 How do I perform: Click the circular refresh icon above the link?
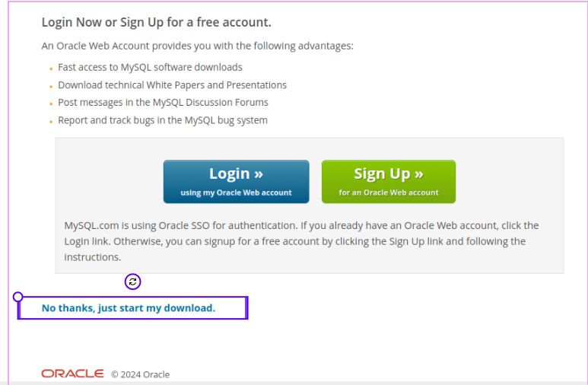tap(133, 282)
